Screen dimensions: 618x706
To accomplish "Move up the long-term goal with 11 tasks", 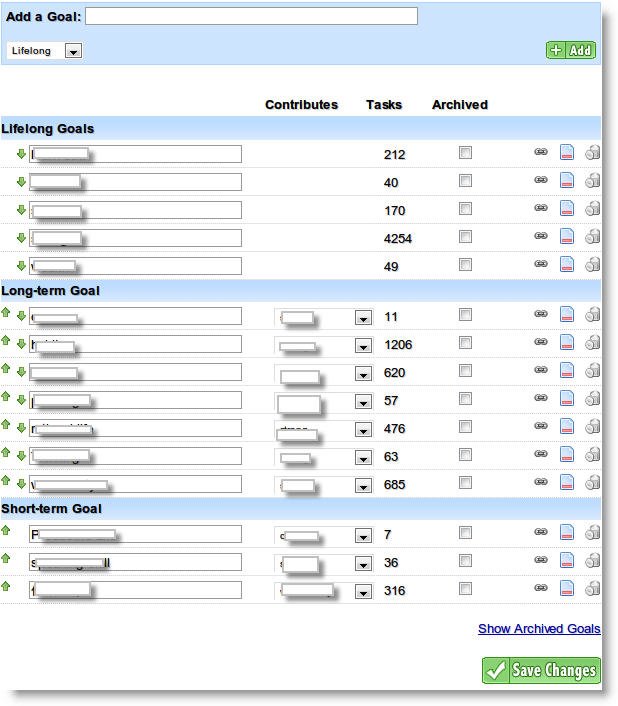I will pyautogui.click(x=5, y=312).
